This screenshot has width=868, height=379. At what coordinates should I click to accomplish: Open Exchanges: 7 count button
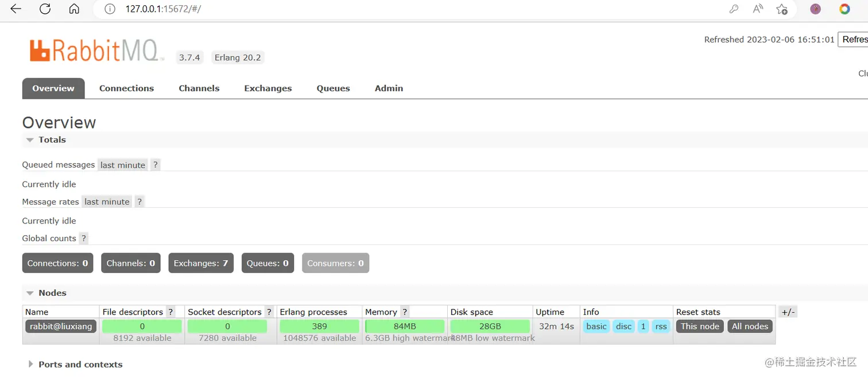(x=201, y=263)
